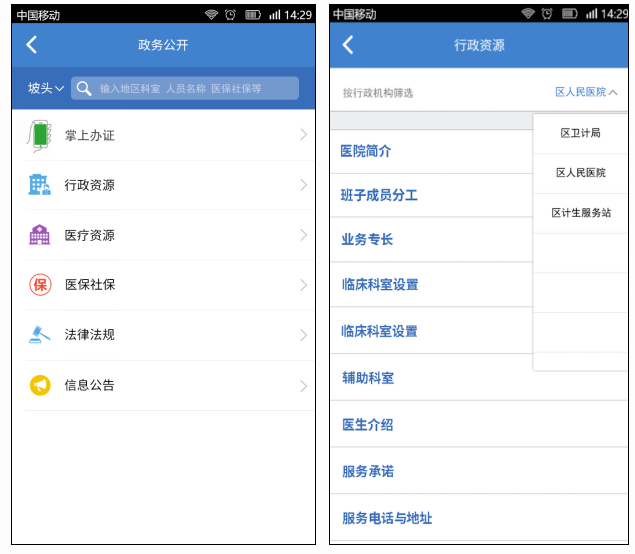Collapse the 区人民医院 filter dropdown

pyautogui.click(x=585, y=92)
